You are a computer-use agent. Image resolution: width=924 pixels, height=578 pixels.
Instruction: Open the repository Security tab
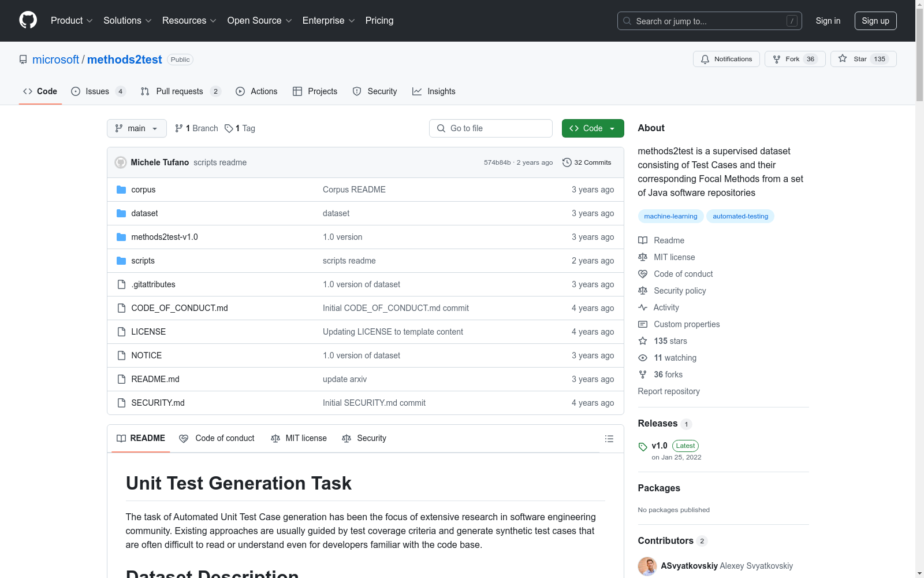pos(375,91)
